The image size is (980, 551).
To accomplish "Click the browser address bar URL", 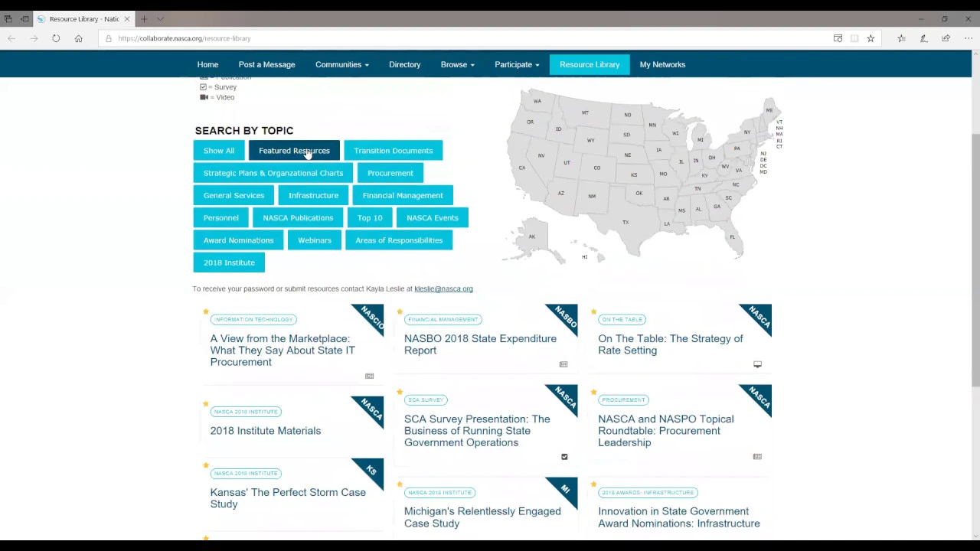I will 184,38.
